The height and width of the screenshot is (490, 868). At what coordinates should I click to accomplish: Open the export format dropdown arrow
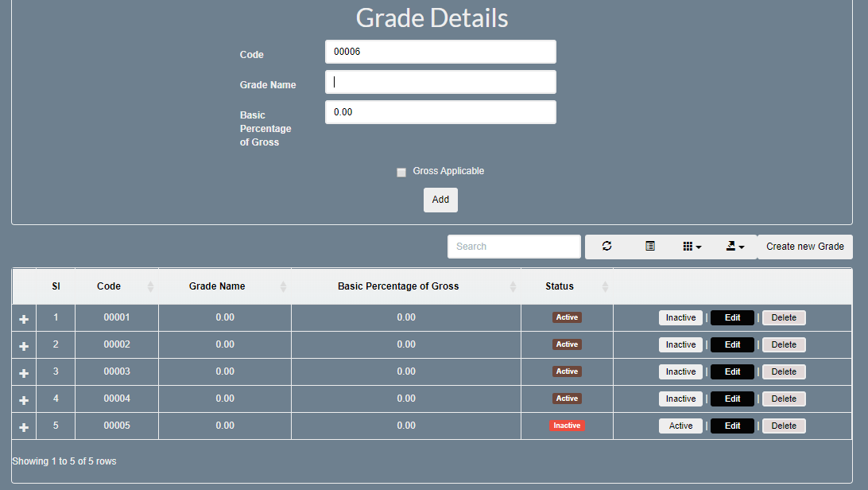tap(741, 247)
